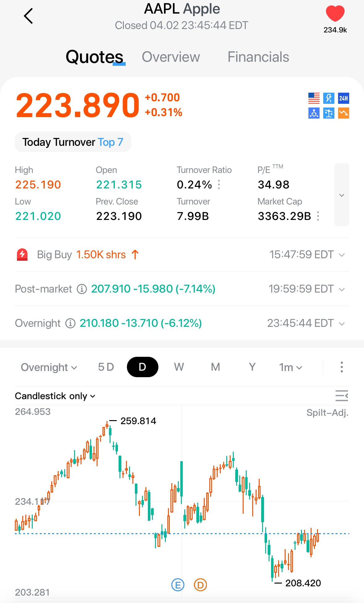Image resolution: width=364 pixels, height=603 pixels.
Task: Tap the Post-market info icon
Action: coord(82,289)
